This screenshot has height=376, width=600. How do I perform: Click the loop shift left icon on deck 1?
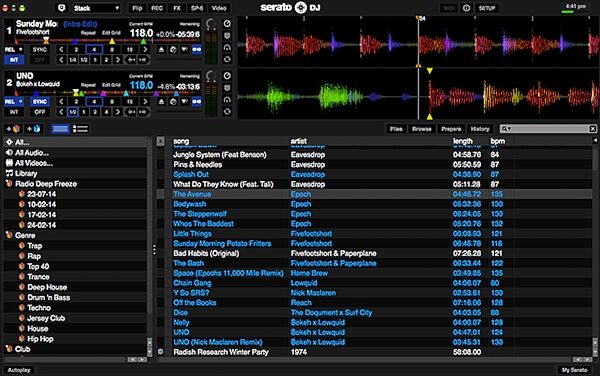[131, 60]
